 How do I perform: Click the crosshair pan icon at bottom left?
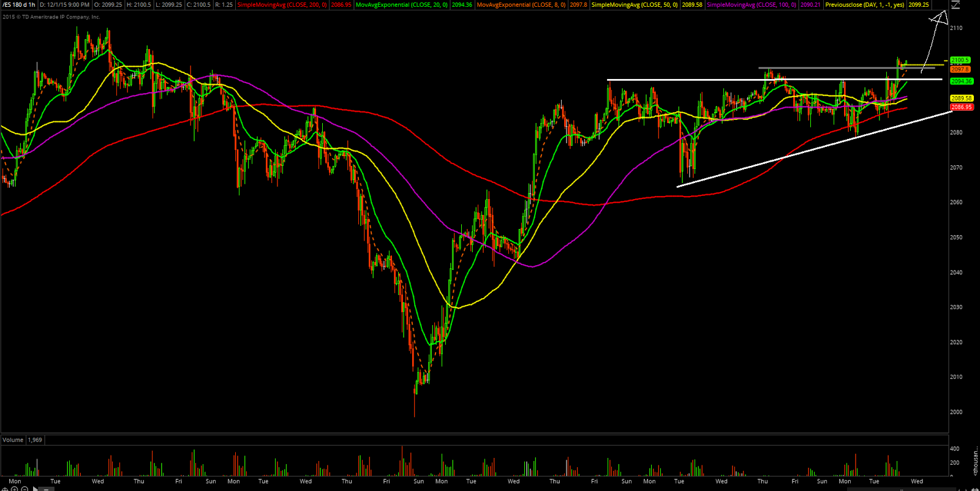5,489
